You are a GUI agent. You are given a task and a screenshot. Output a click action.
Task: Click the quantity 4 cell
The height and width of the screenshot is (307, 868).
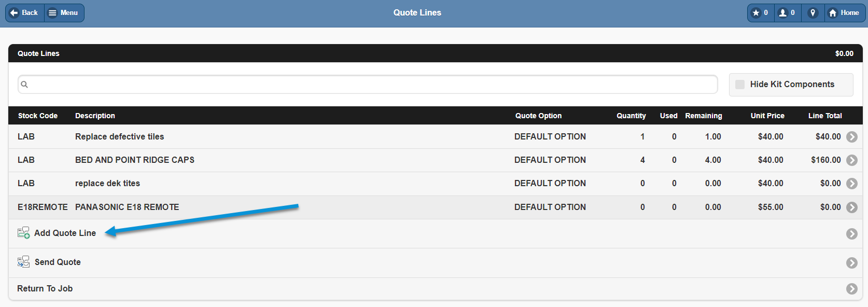coord(642,160)
